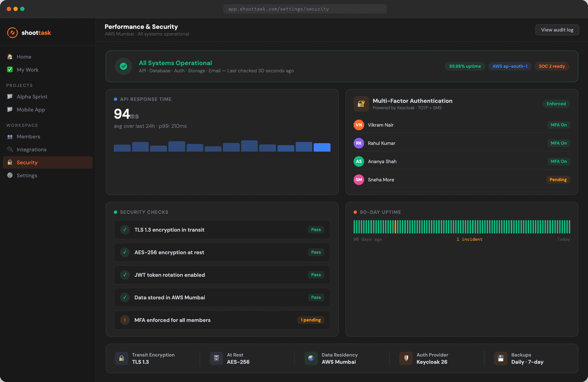Click the Auth Provider shield icon

click(x=406, y=358)
